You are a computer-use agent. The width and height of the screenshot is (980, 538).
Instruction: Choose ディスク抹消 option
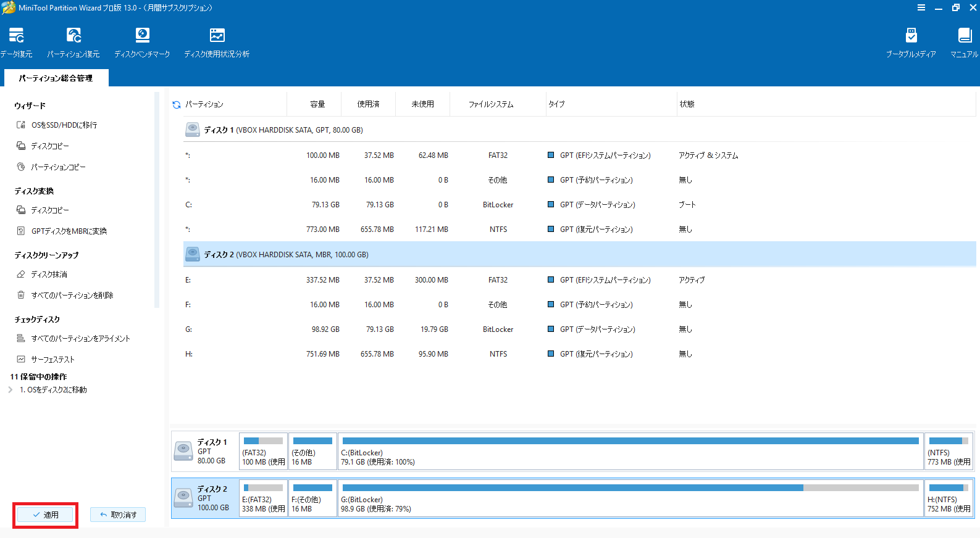[x=42, y=274]
